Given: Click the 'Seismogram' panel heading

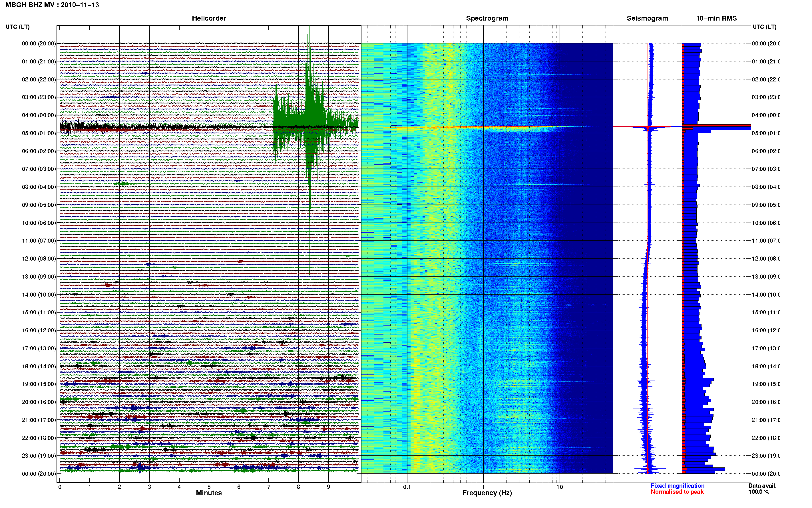Looking at the screenshot, I should tap(647, 18).
